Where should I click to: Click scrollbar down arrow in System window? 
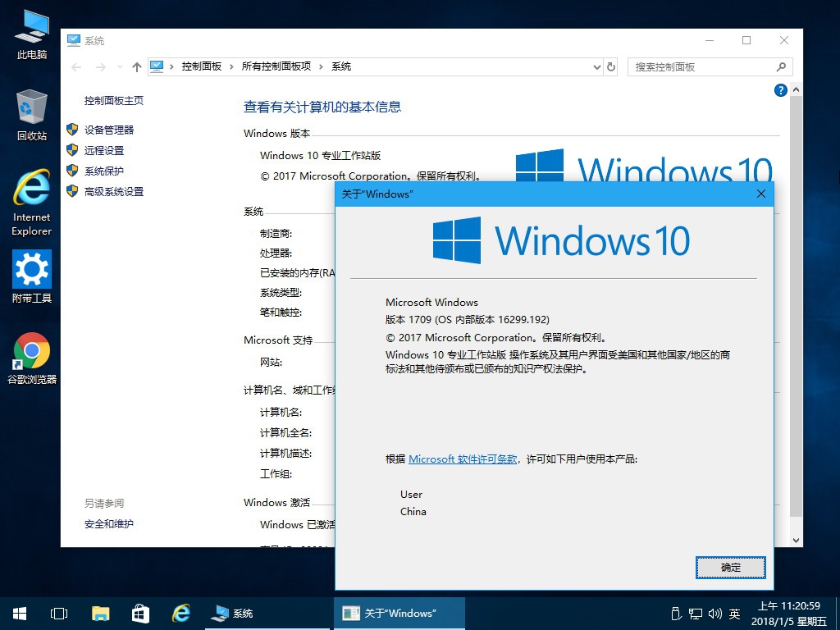coord(796,541)
